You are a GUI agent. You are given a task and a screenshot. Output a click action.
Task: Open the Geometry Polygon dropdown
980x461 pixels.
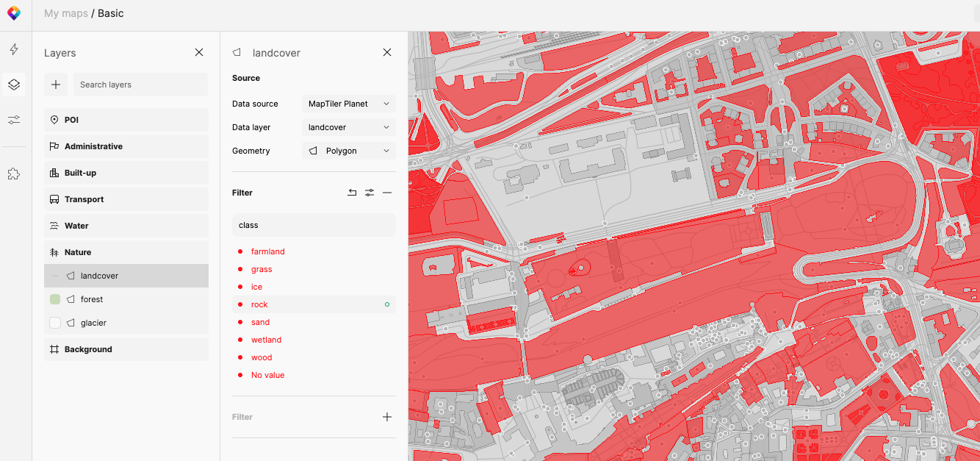[348, 151]
